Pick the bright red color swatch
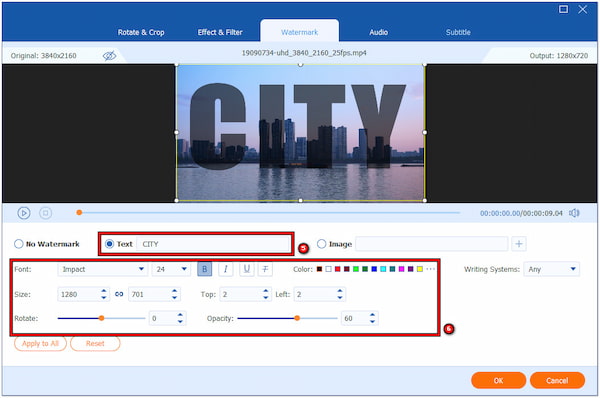The width and height of the screenshot is (600, 398). pyautogui.click(x=338, y=269)
